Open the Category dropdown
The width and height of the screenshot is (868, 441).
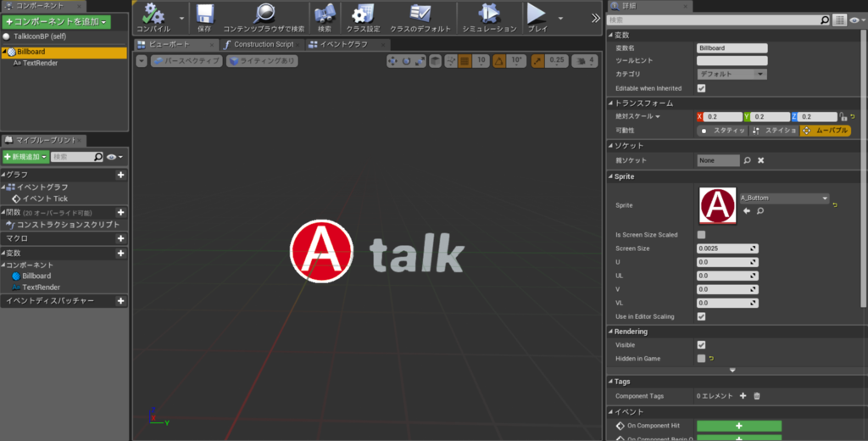732,75
